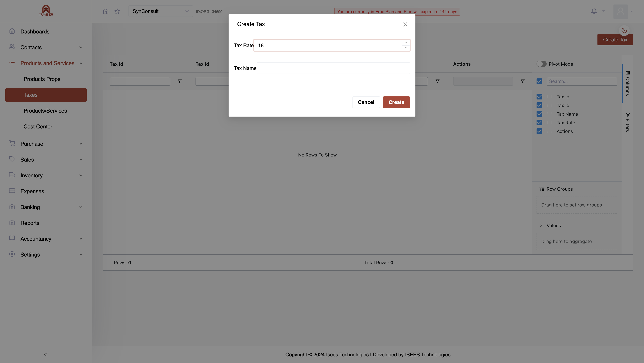This screenshot has width=644, height=363.
Task: Open Reports in sidebar
Action: (46, 223)
